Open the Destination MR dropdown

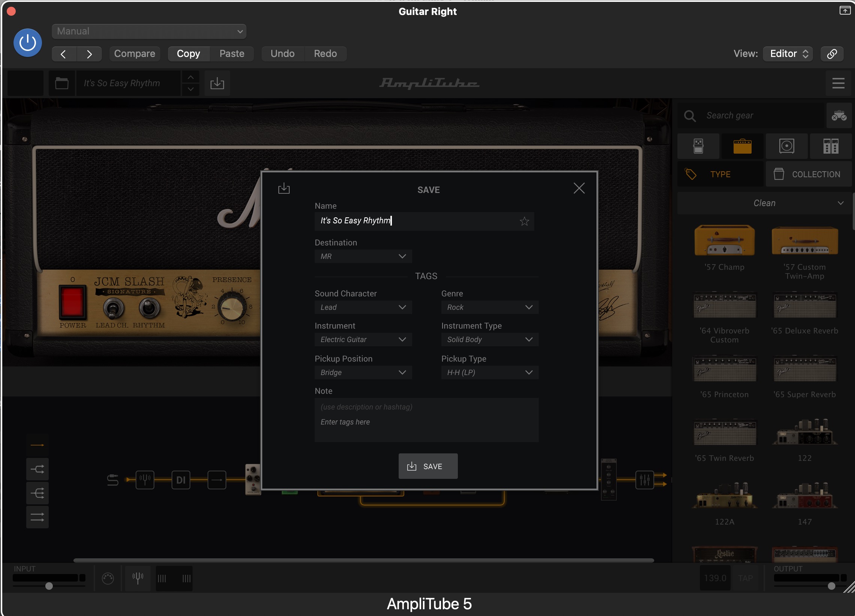pos(363,256)
